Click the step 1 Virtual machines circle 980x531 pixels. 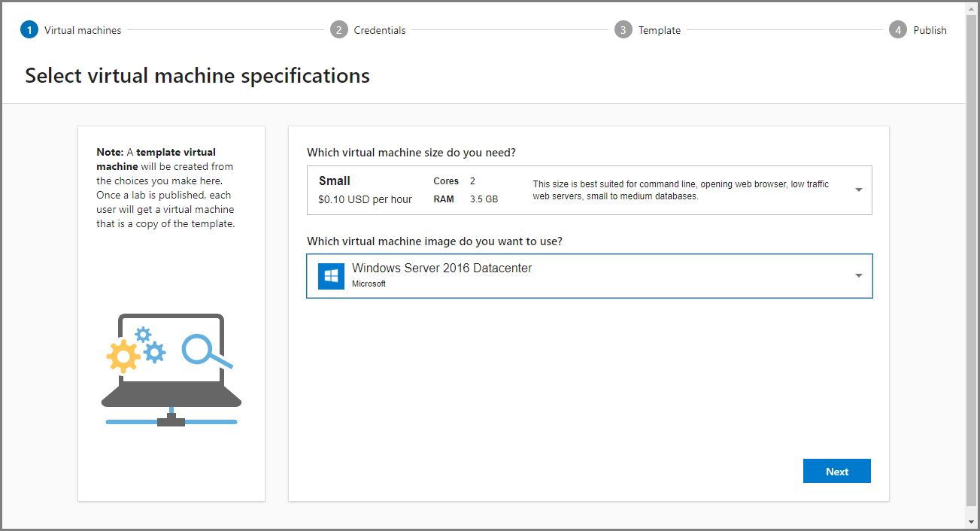coord(29,30)
